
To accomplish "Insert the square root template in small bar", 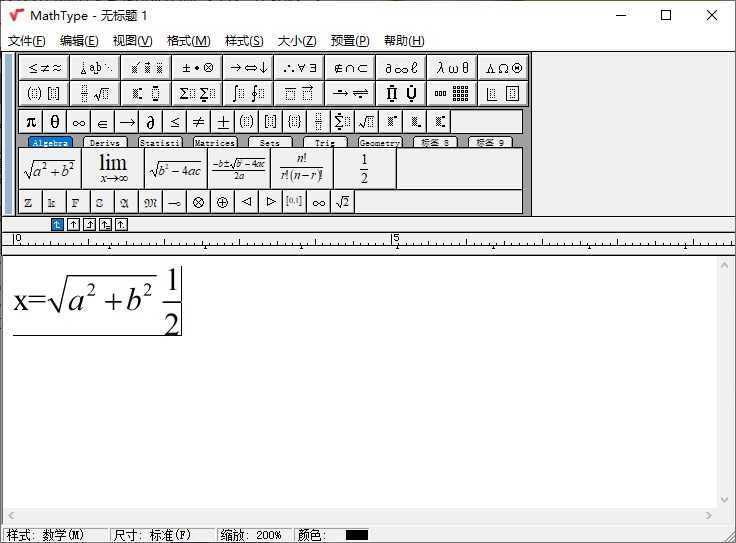I will (366, 122).
